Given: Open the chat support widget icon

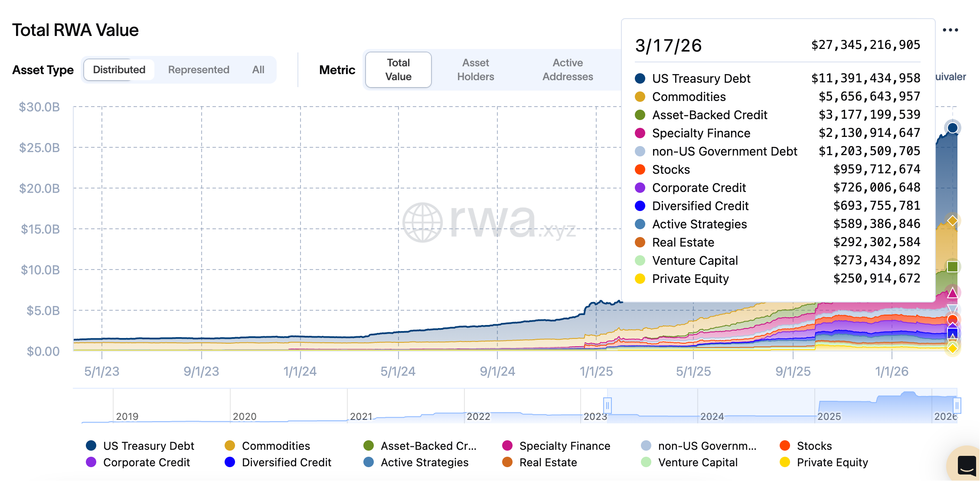Looking at the screenshot, I should coord(966,466).
